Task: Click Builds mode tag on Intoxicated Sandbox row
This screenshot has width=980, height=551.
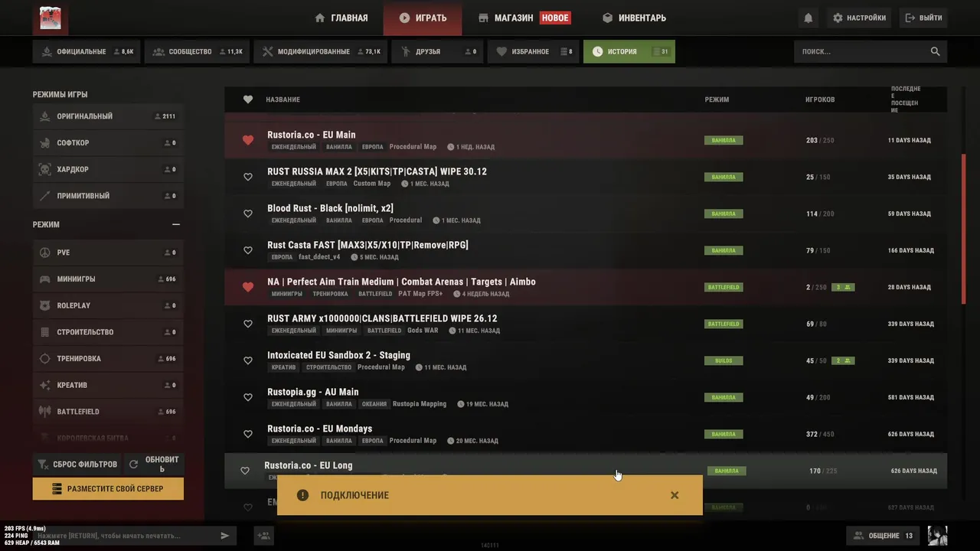Action: 724,360
